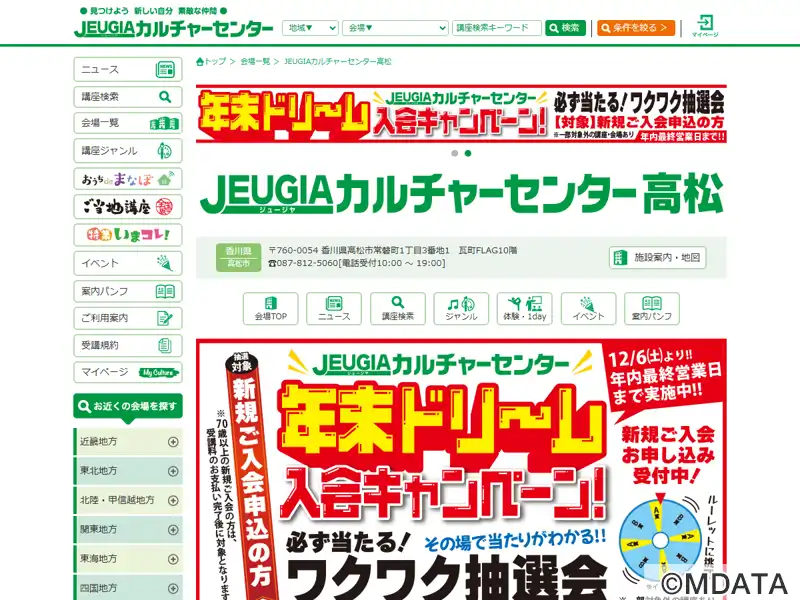Open 講座検索 in the left sidebar
The width and height of the screenshot is (800, 600).
pyautogui.click(x=128, y=96)
